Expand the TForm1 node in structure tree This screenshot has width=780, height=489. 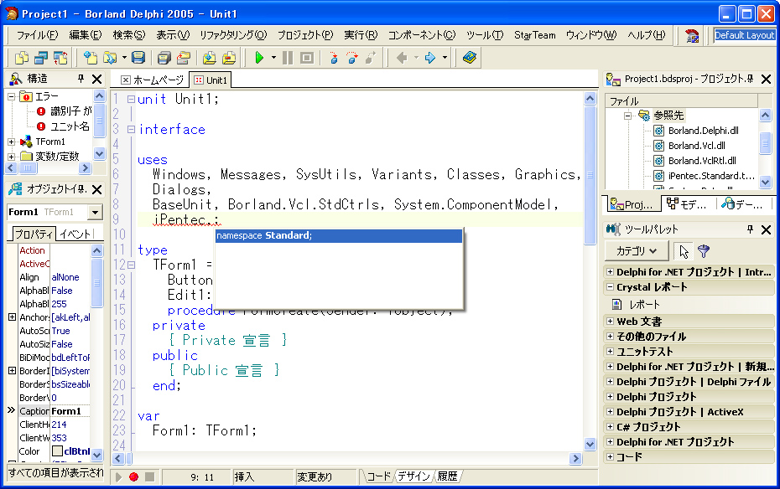pos(12,142)
